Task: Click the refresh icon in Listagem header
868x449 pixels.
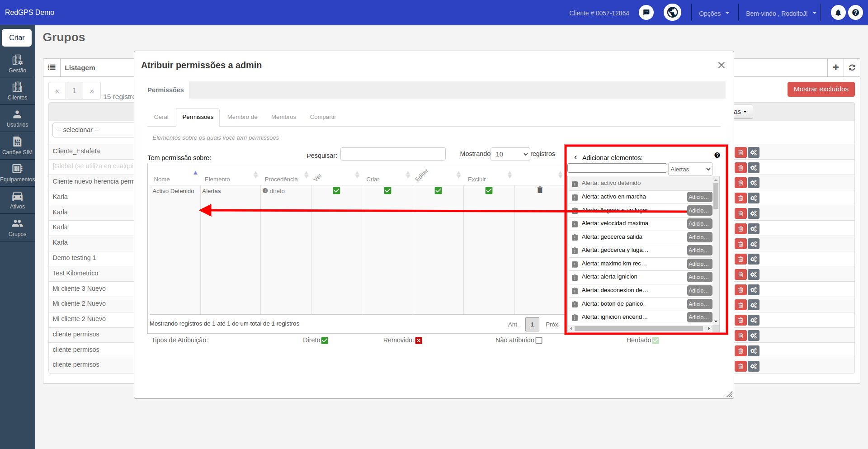Action: pyautogui.click(x=852, y=67)
